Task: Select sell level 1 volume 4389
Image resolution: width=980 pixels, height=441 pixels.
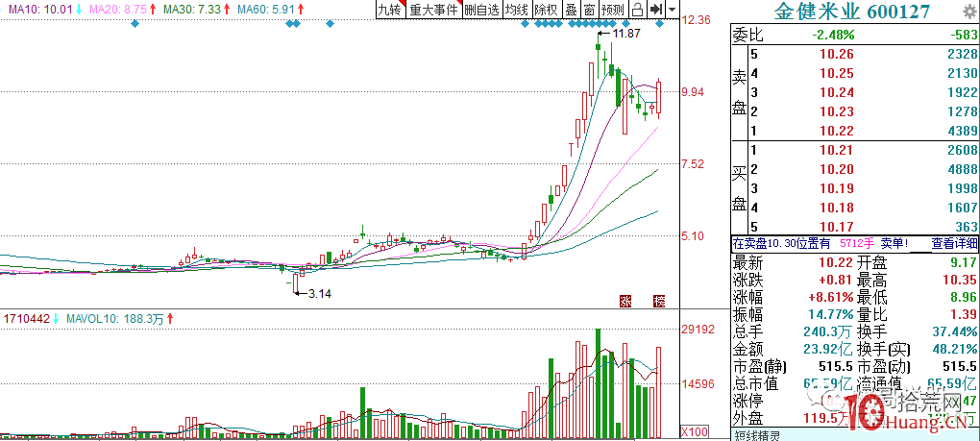Action: tap(961, 131)
